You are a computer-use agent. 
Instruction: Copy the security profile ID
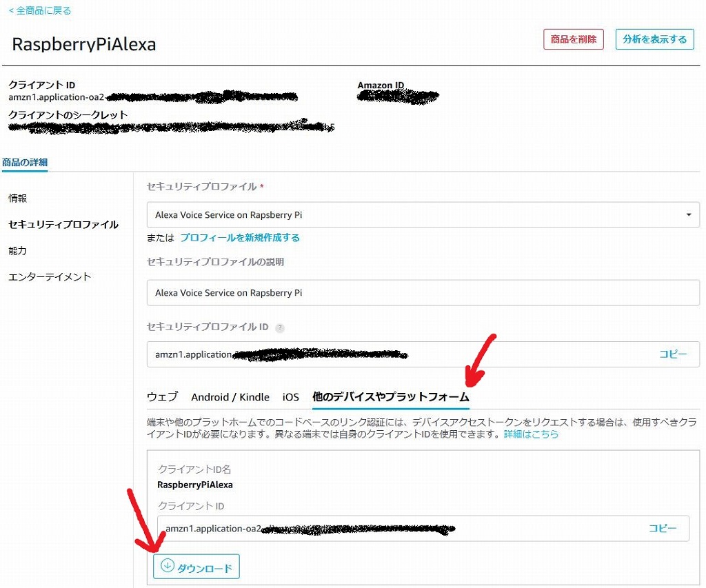[673, 354]
